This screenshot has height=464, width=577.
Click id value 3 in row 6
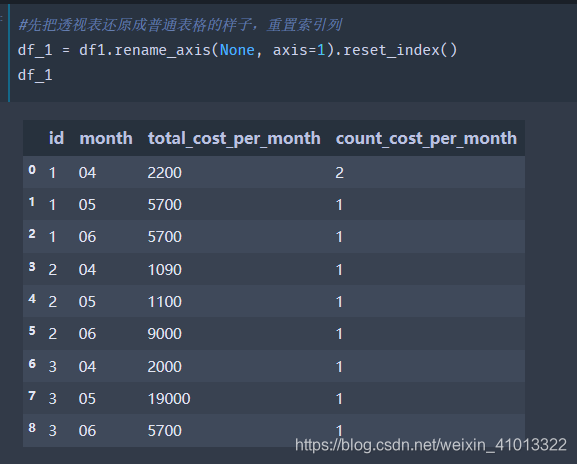(53, 366)
